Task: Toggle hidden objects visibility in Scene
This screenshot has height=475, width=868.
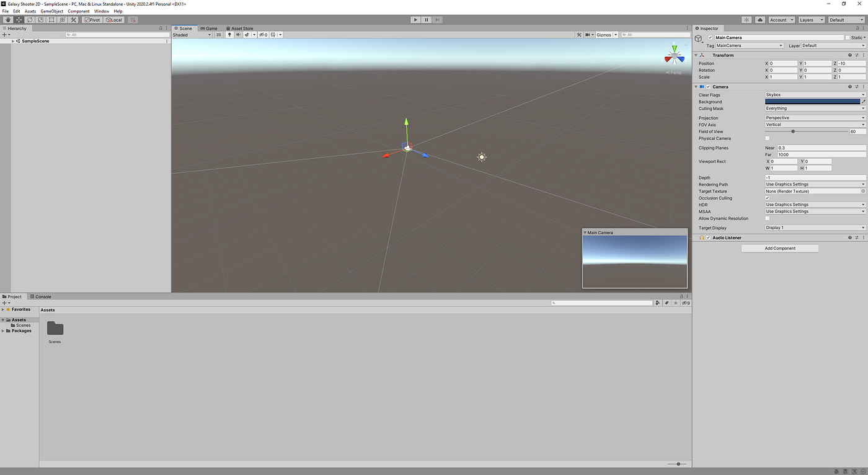Action: coord(263,35)
